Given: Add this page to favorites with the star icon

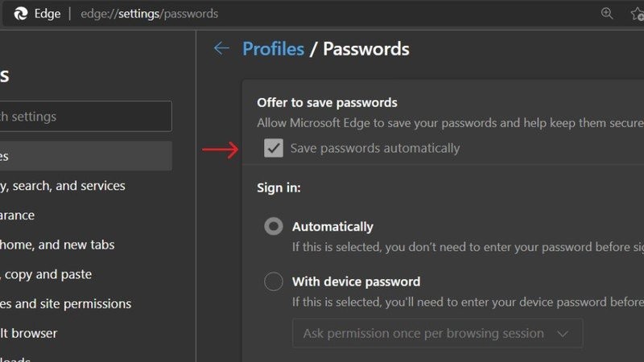Looking at the screenshot, I should (x=637, y=14).
